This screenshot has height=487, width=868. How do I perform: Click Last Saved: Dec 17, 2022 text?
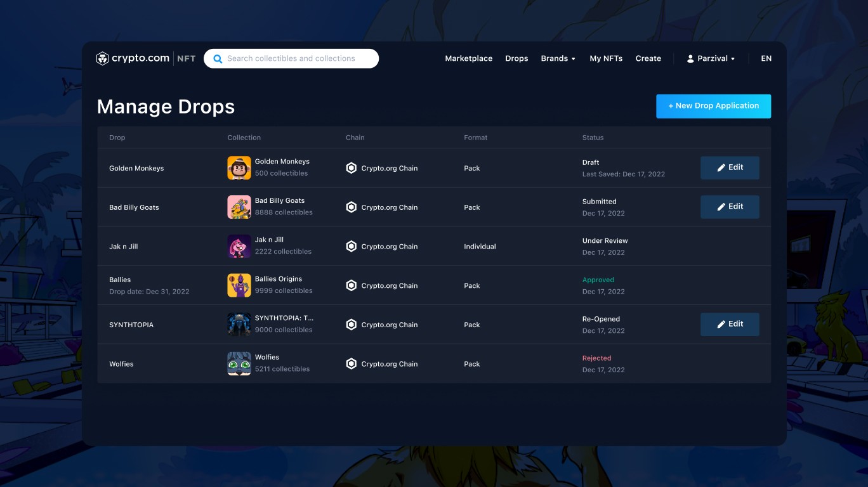(x=624, y=174)
